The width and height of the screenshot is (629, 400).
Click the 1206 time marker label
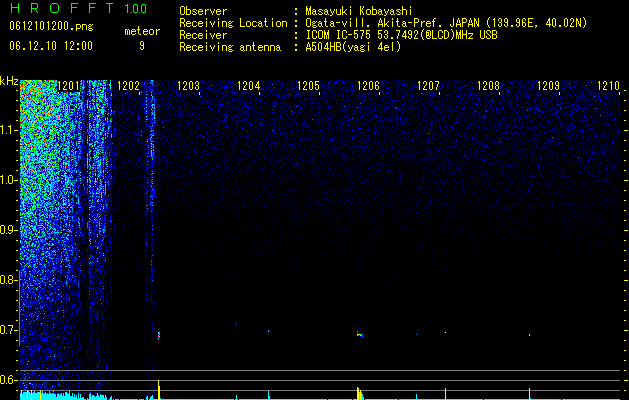click(x=368, y=86)
